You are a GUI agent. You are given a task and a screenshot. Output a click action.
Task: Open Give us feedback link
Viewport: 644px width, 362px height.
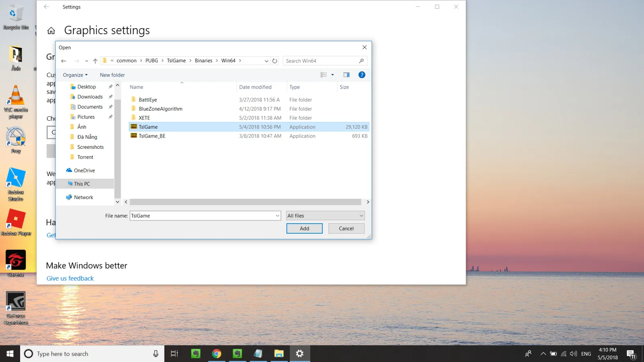coord(70,278)
